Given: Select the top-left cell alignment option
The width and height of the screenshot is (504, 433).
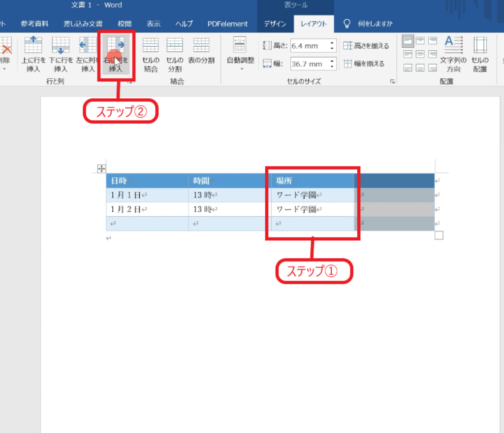Looking at the screenshot, I should point(408,41).
